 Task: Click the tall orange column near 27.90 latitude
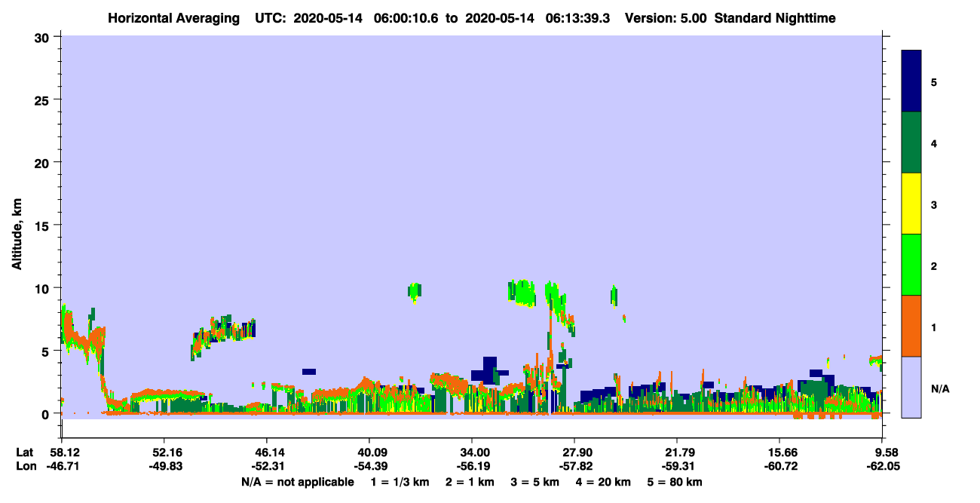pos(550,339)
